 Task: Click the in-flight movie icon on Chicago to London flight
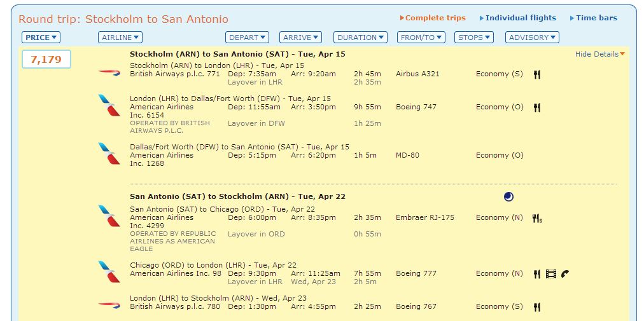click(x=550, y=274)
